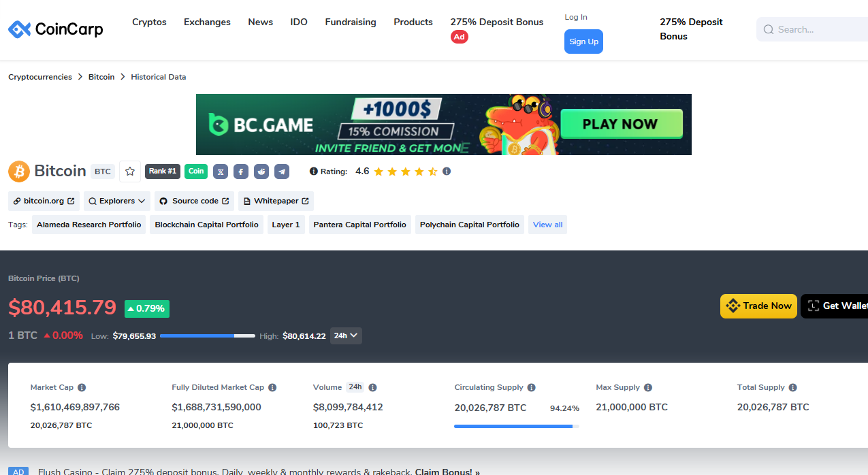The height and width of the screenshot is (475, 868).
Task: Open Bitcoin's X (Twitter) social icon
Action: coord(221,171)
